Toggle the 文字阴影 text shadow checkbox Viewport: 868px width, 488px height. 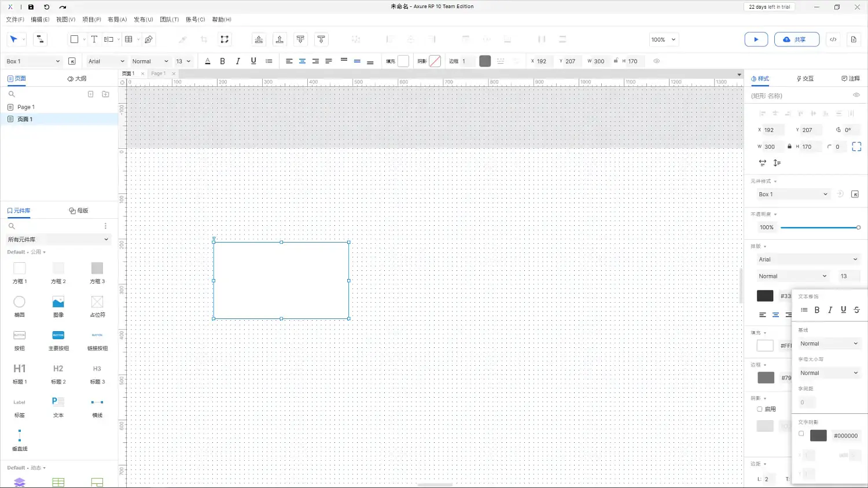(x=801, y=434)
